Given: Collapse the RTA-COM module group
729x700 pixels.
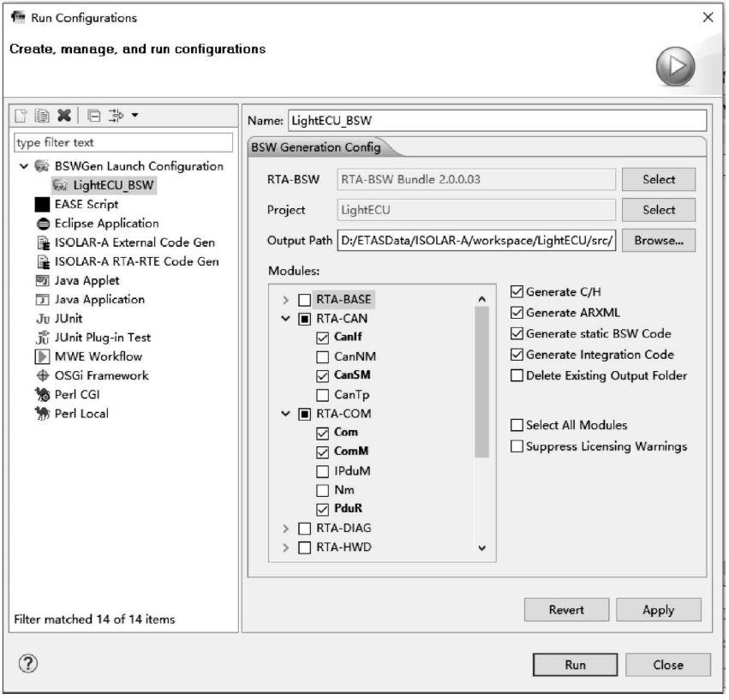Looking at the screenshot, I should click(x=286, y=415).
